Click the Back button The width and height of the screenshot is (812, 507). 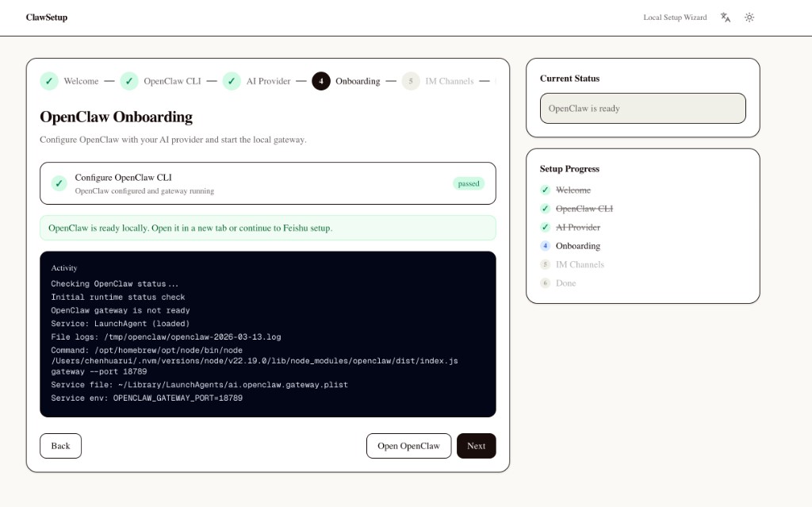(60, 446)
